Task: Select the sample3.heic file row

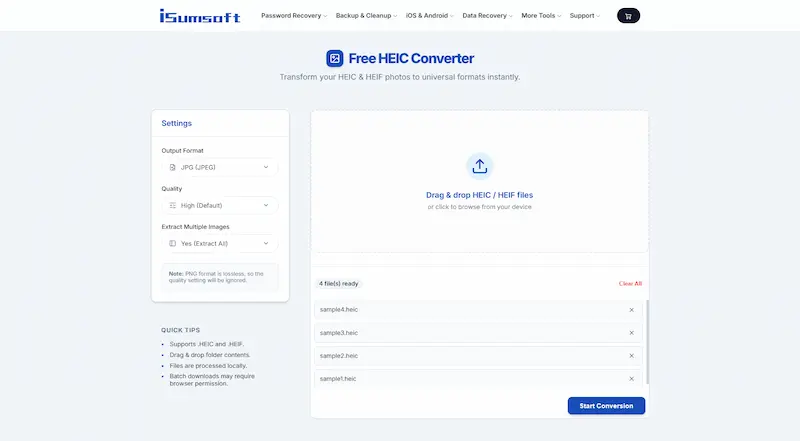Action: (x=478, y=333)
